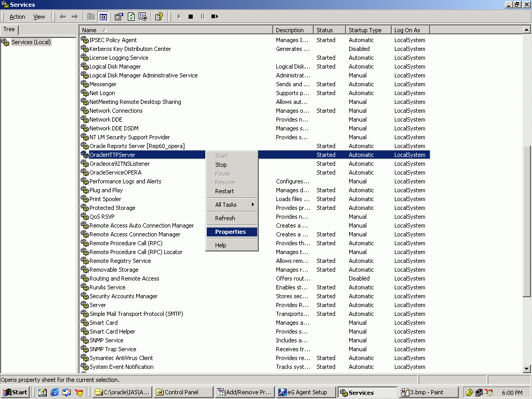Click the Kerberos Key Distribution Center icon
Image resolution: width=532 pixels, height=399 pixels.
click(85, 48)
